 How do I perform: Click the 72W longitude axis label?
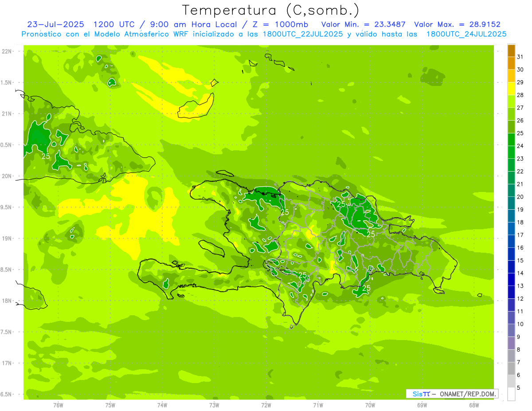(266, 405)
